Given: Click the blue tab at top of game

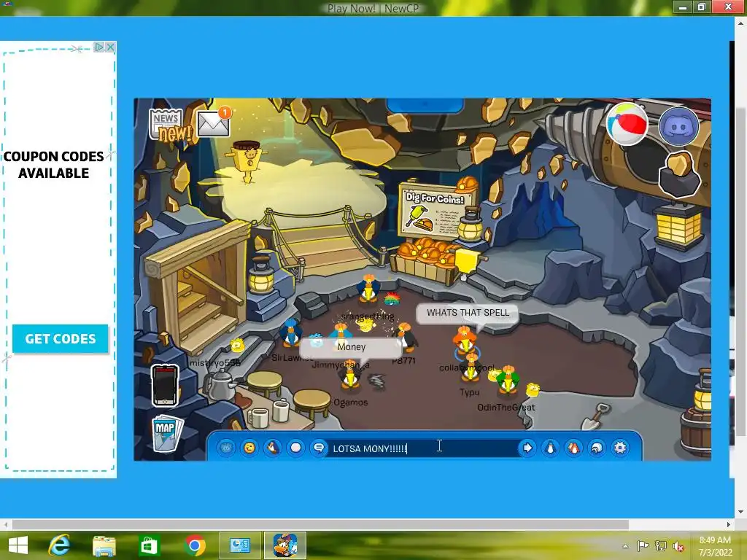Looking at the screenshot, I should 425,105.
